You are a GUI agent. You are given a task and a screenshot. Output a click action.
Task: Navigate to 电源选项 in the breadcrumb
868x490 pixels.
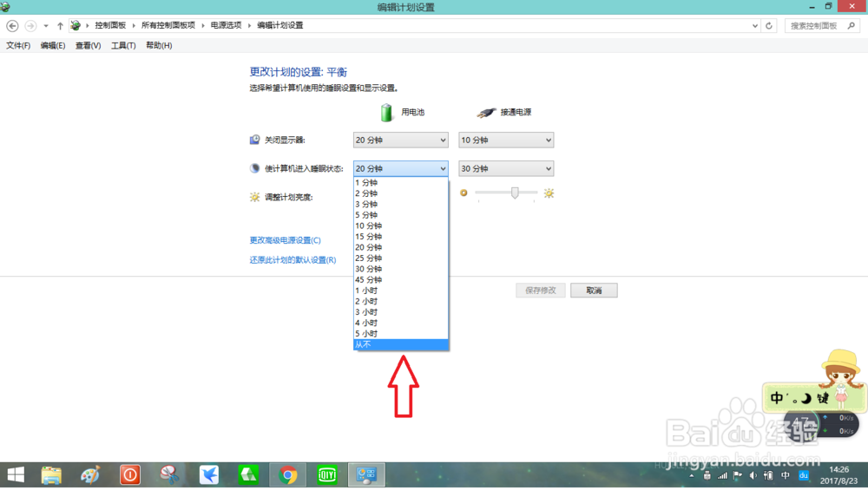pos(226,25)
